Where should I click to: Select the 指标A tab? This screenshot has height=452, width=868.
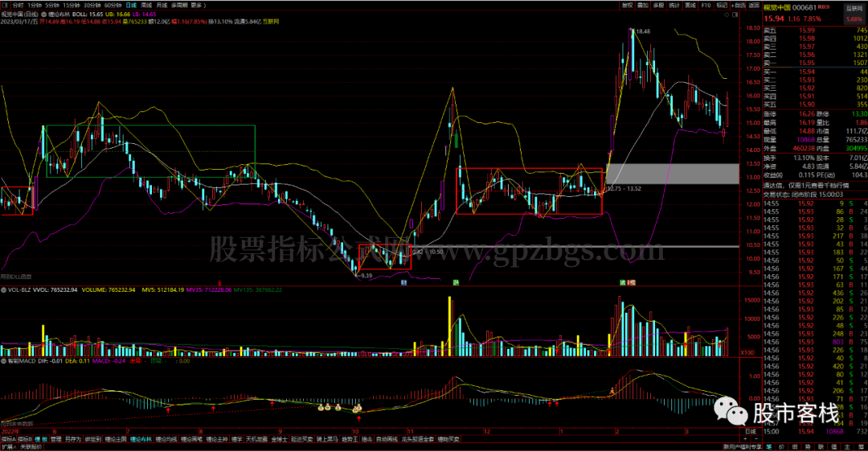8,439
